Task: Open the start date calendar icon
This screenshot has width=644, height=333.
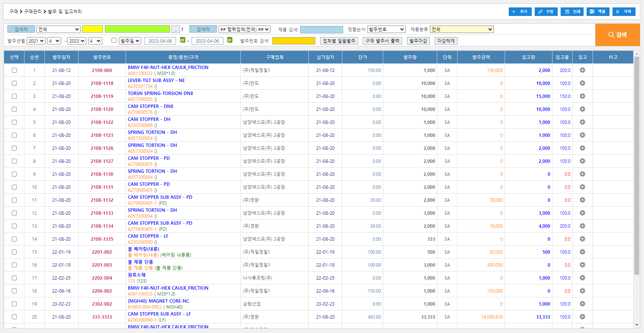Action: pos(182,40)
